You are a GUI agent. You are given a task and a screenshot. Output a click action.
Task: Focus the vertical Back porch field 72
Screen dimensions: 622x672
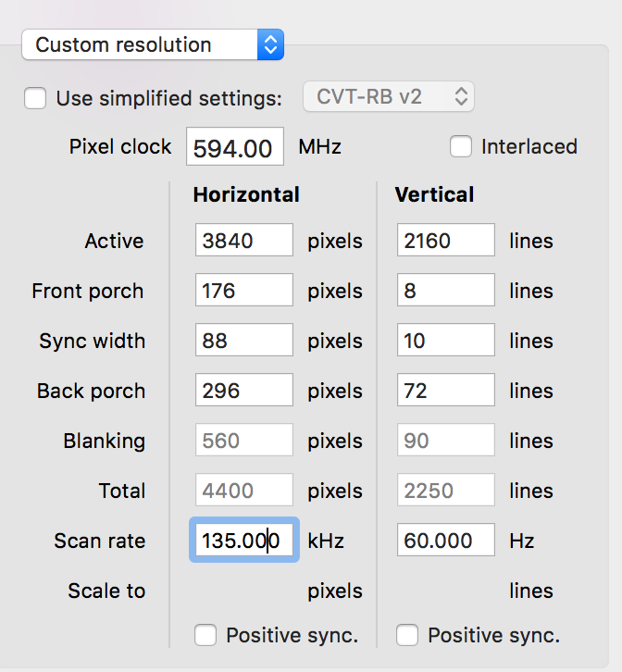446,391
